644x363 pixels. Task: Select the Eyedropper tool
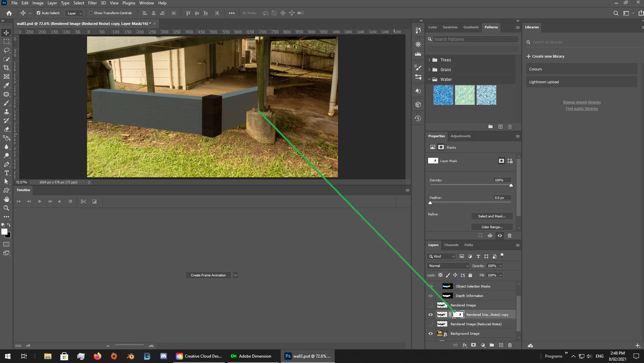click(6, 85)
